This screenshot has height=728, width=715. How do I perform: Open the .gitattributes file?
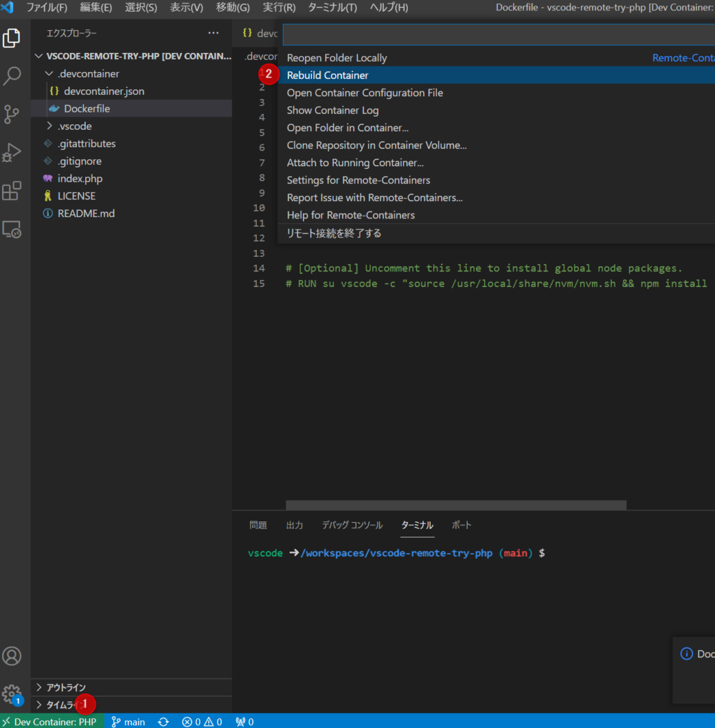pos(131,144)
